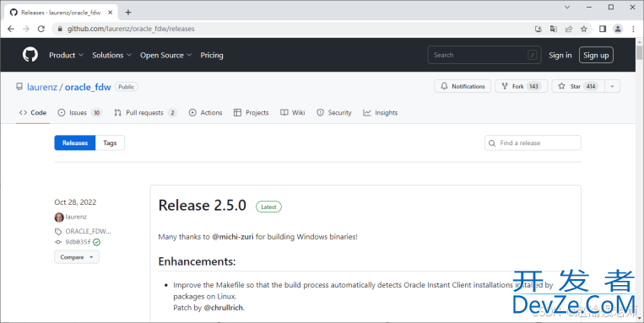Click the laurenz avatar picture
Screen dimensions: 644x323
tap(59, 217)
